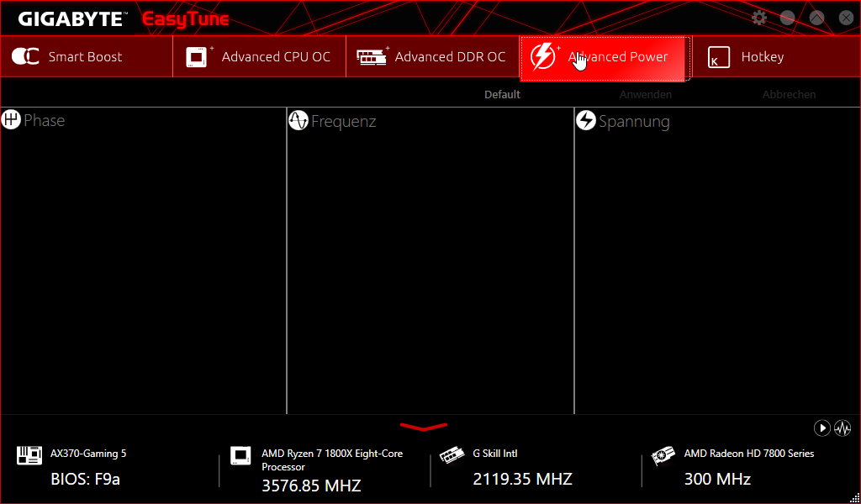
Task: Switch to Advanced CPU OC tab
Action: (259, 56)
